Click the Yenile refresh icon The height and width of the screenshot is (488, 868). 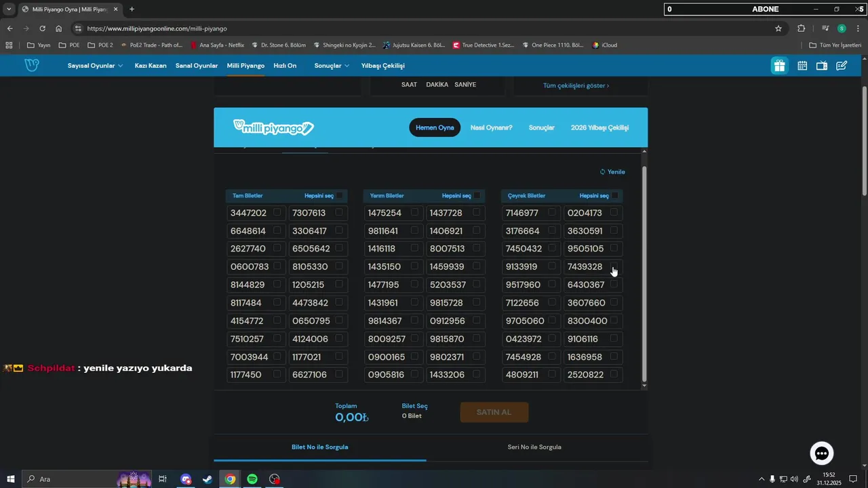pyautogui.click(x=602, y=172)
